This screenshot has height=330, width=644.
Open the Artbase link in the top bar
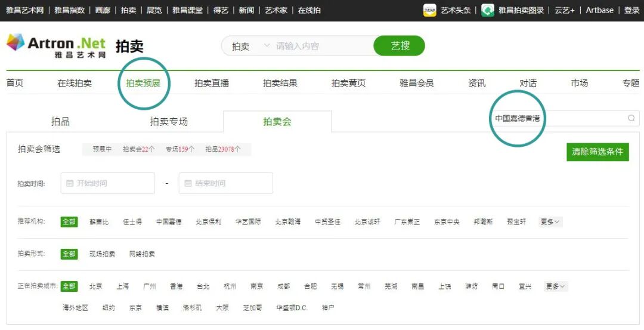click(x=600, y=10)
